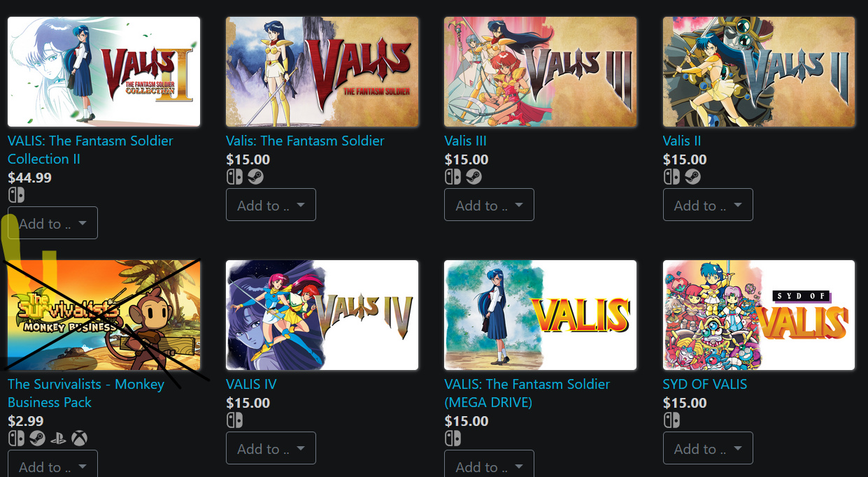Click the Switch icon under VALIS Collection II
The image size is (868, 477).
(x=16, y=195)
